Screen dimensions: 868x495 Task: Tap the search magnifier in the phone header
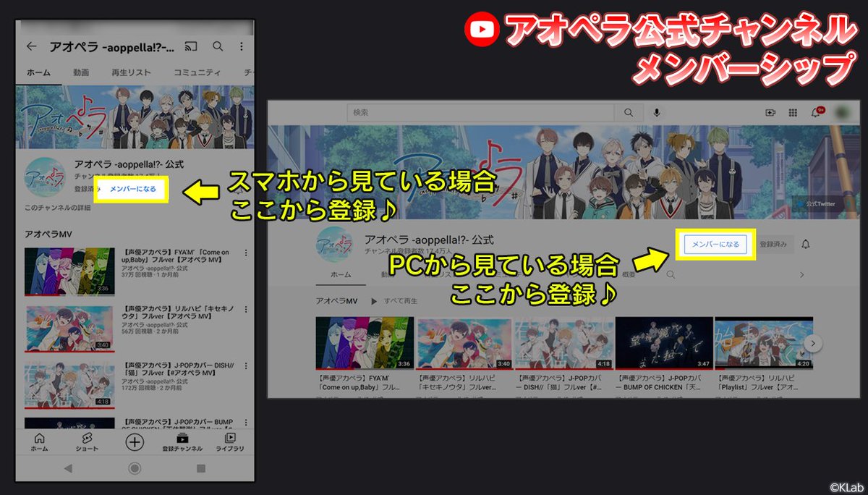tap(218, 46)
